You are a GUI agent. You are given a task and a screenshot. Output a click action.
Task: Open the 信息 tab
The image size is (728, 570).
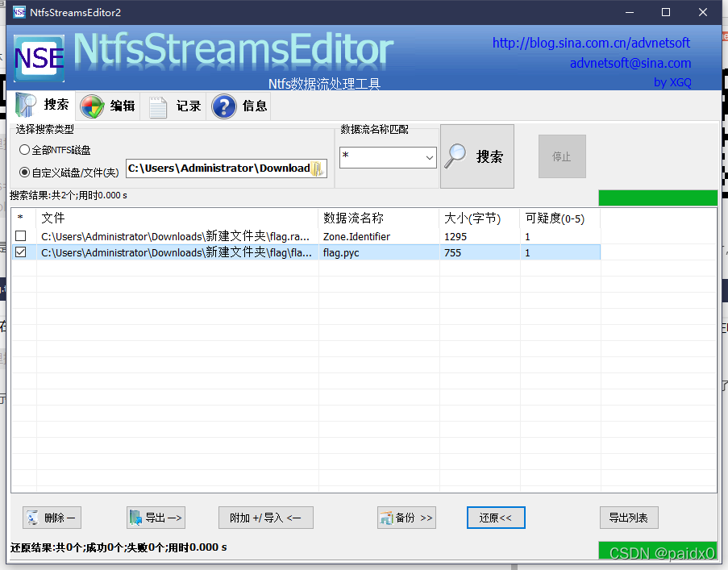[239, 106]
